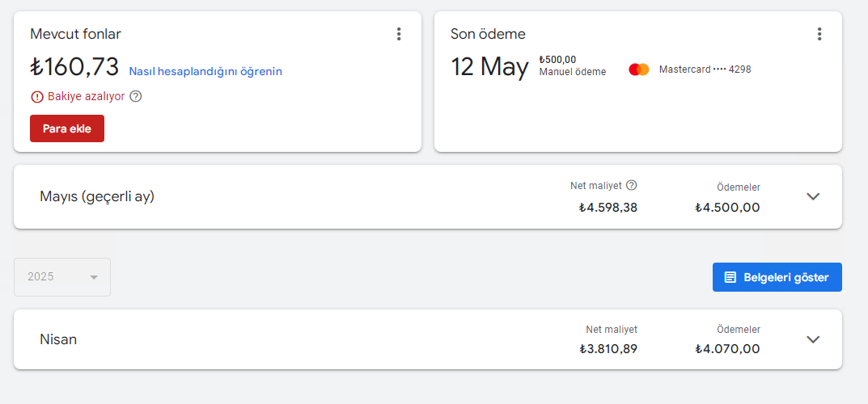The image size is (868, 404).
Task: Click the Para ekle button
Action: [67, 128]
